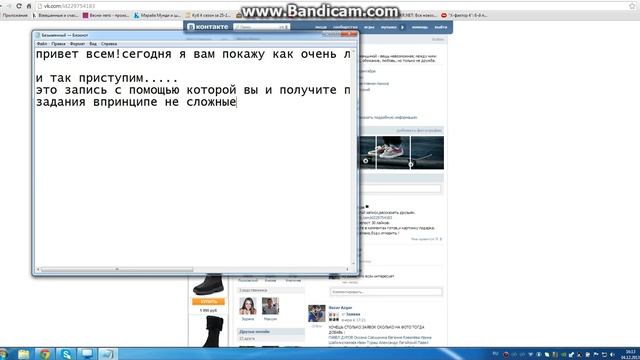Open Skype from taskbar
The height and width of the screenshot is (360, 640).
(66, 354)
